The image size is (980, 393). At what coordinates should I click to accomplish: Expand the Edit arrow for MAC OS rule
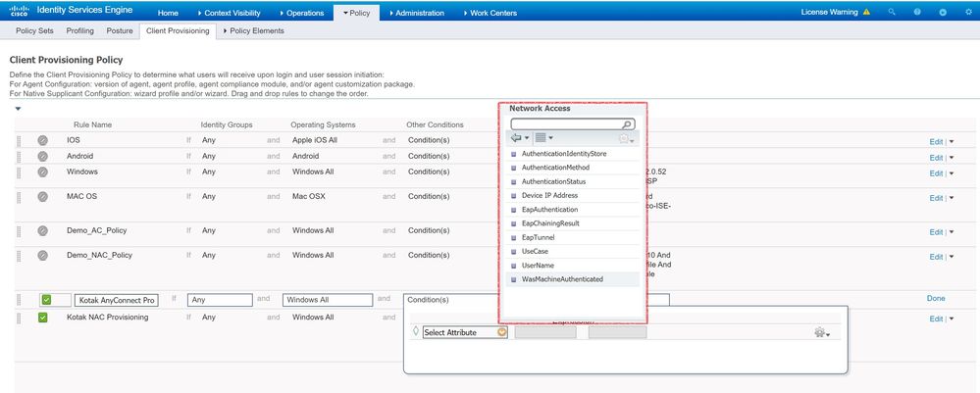[952, 197]
